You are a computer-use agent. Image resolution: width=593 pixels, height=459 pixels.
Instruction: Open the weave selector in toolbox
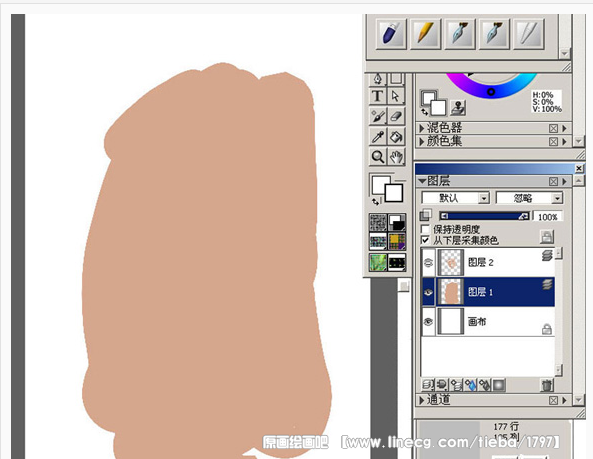click(x=397, y=241)
